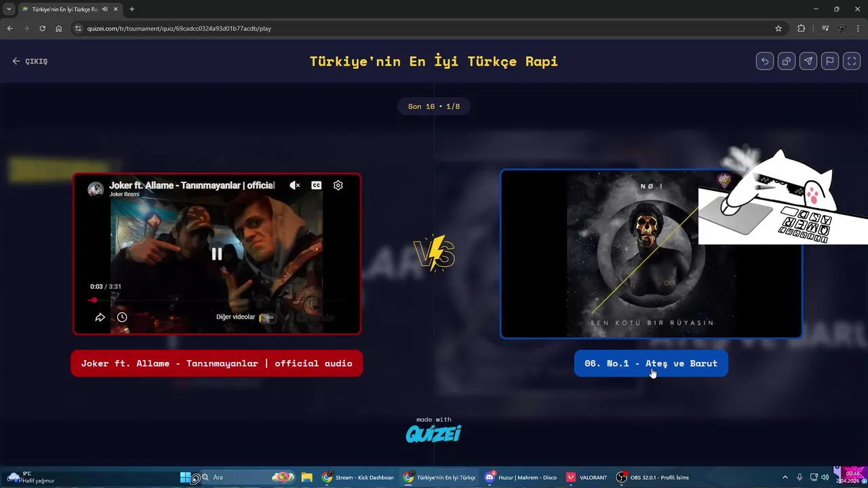
Task: Click the Son 16 • 1/8 round indicator
Action: pyautogui.click(x=434, y=106)
